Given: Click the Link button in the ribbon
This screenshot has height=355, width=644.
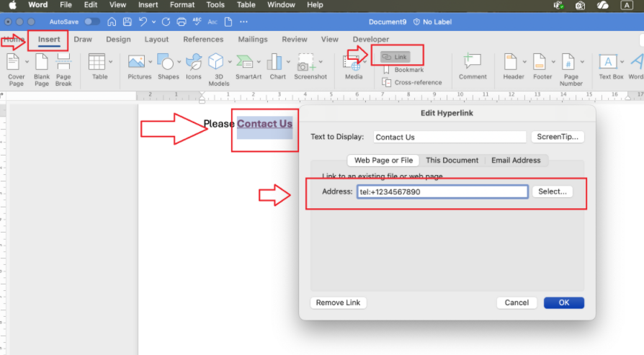Looking at the screenshot, I should coord(395,57).
